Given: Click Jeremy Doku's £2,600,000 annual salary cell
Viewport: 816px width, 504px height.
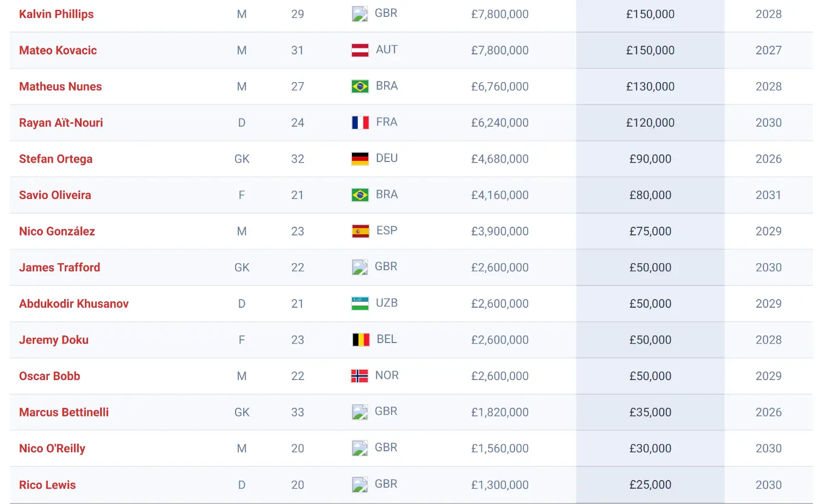Looking at the screenshot, I should tap(499, 340).
